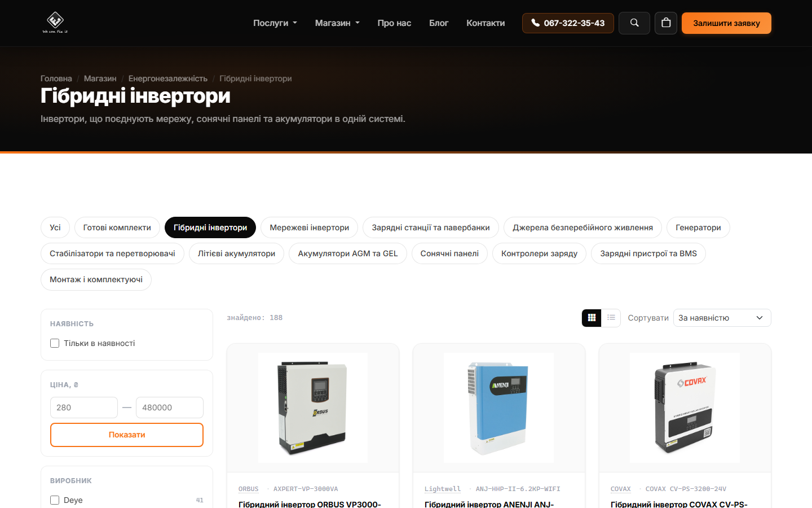The image size is (812, 508).
Task: Select Акумулятори AGM та GEL category
Action: click(348, 253)
